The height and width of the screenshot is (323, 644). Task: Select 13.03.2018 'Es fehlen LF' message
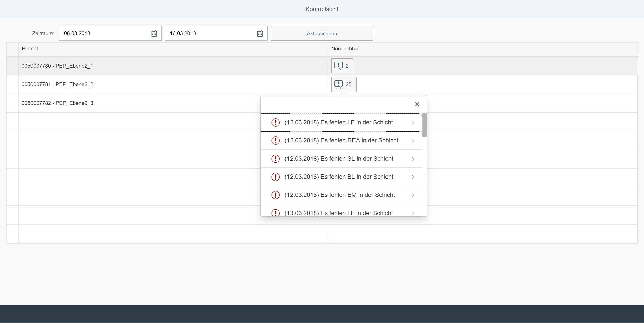click(339, 213)
